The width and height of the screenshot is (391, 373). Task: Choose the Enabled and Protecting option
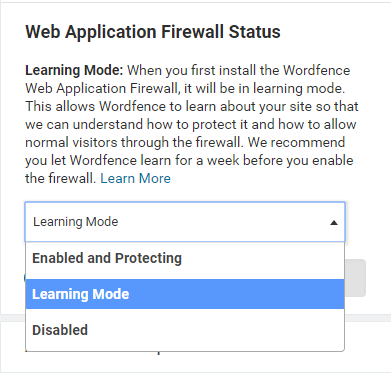[x=185, y=258]
